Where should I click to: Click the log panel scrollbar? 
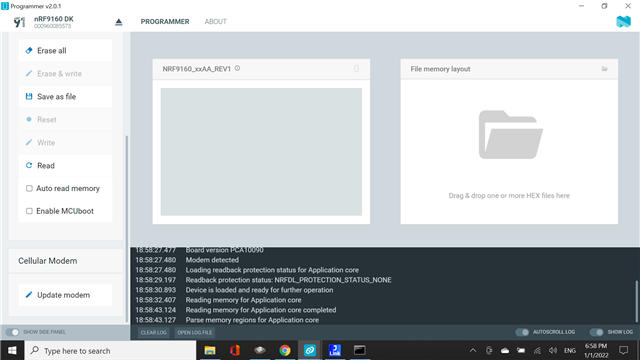pyautogui.click(x=637, y=301)
